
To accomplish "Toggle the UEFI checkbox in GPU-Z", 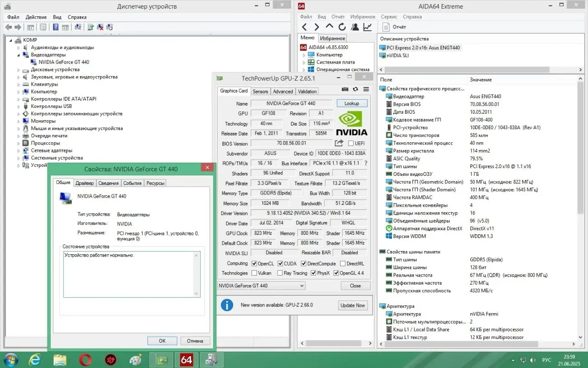I will click(x=351, y=144).
